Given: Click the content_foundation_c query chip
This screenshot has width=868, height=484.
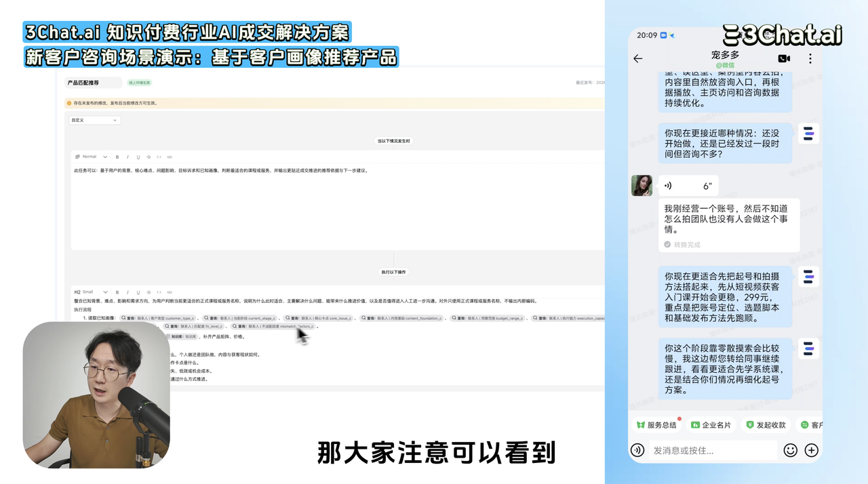Looking at the screenshot, I should (x=401, y=318).
